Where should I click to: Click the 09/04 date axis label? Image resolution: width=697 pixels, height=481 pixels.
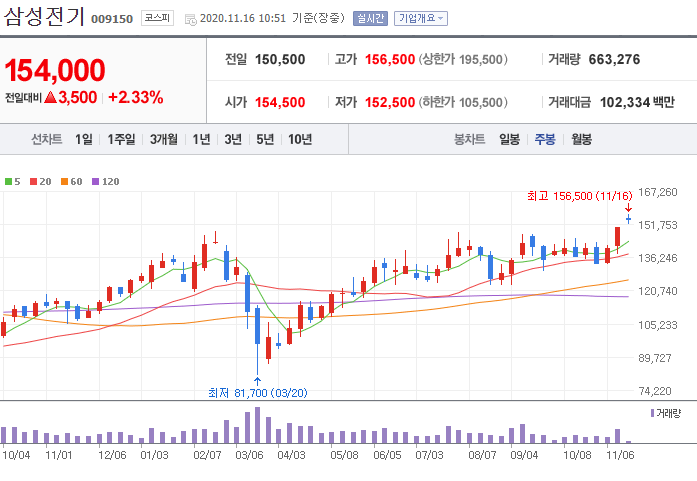pos(524,455)
